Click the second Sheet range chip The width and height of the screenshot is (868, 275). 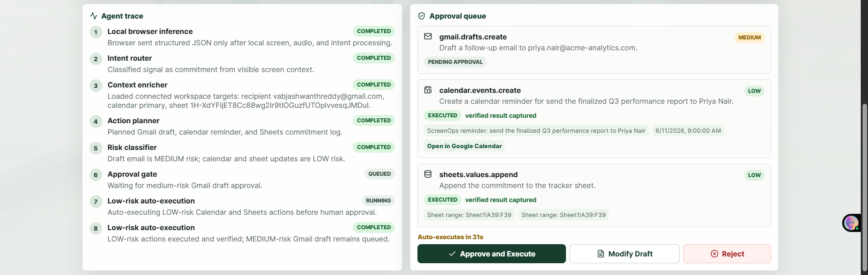[x=563, y=215]
